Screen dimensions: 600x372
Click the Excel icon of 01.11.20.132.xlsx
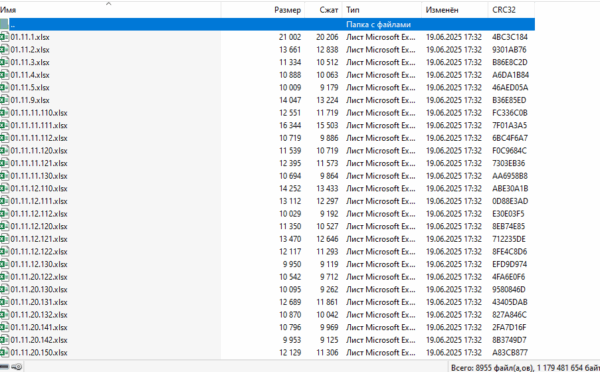pos(4,315)
